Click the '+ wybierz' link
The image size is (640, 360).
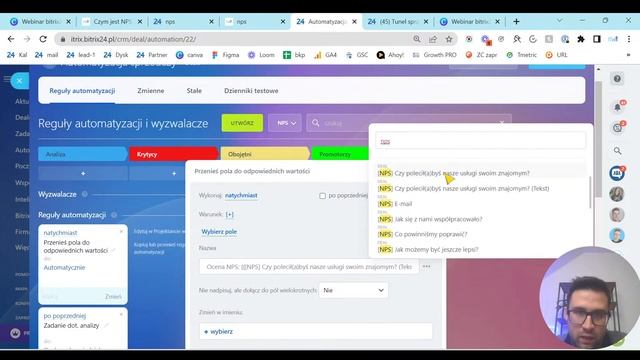pos(218,331)
